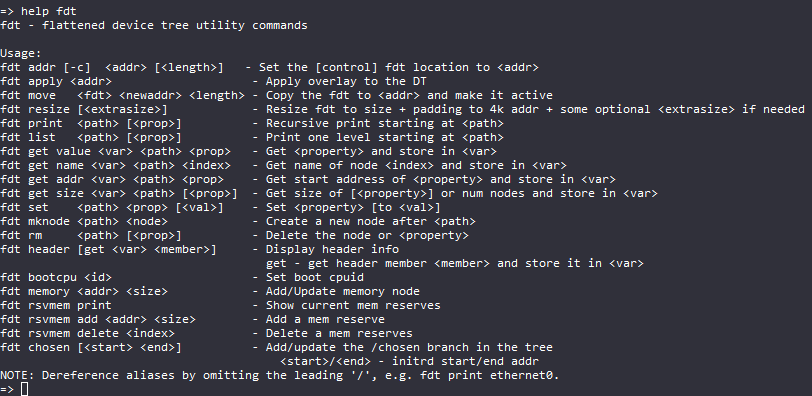Viewport: 812px width, 396px height.
Task: Click the 'fdt rsvmem print' command entry
Action: [221, 305]
